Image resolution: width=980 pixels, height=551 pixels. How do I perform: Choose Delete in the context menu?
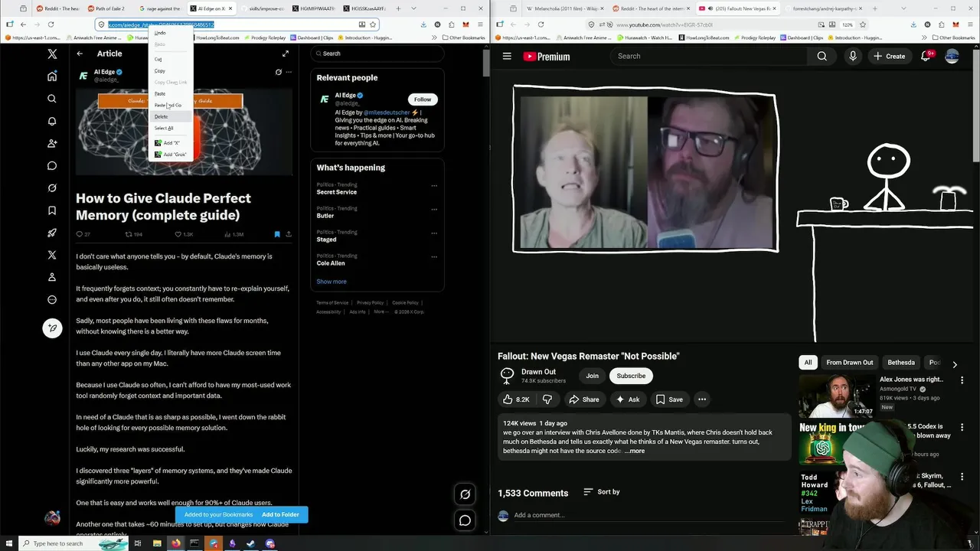click(x=162, y=116)
